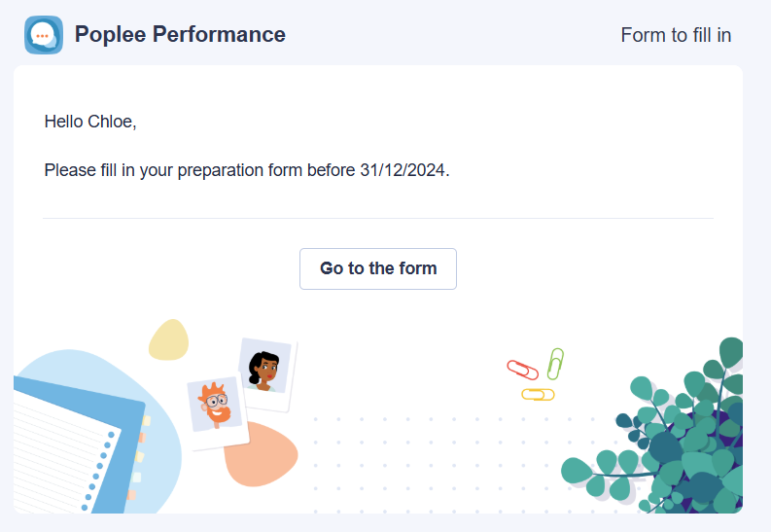Click the green paperclip illustration
The height and width of the screenshot is (532, 771).
(x=555, y=364)
